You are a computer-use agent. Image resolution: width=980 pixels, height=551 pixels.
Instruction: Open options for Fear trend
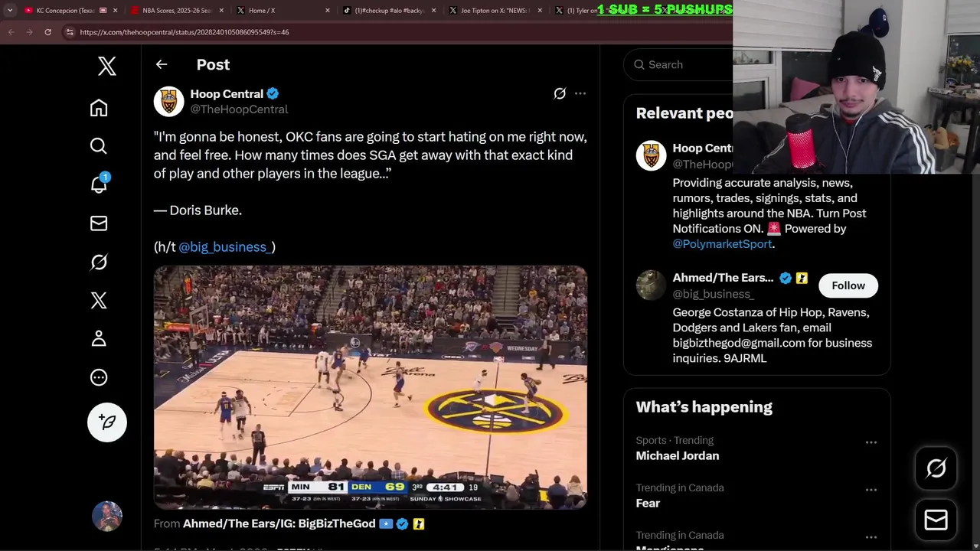tap(871, 490)
